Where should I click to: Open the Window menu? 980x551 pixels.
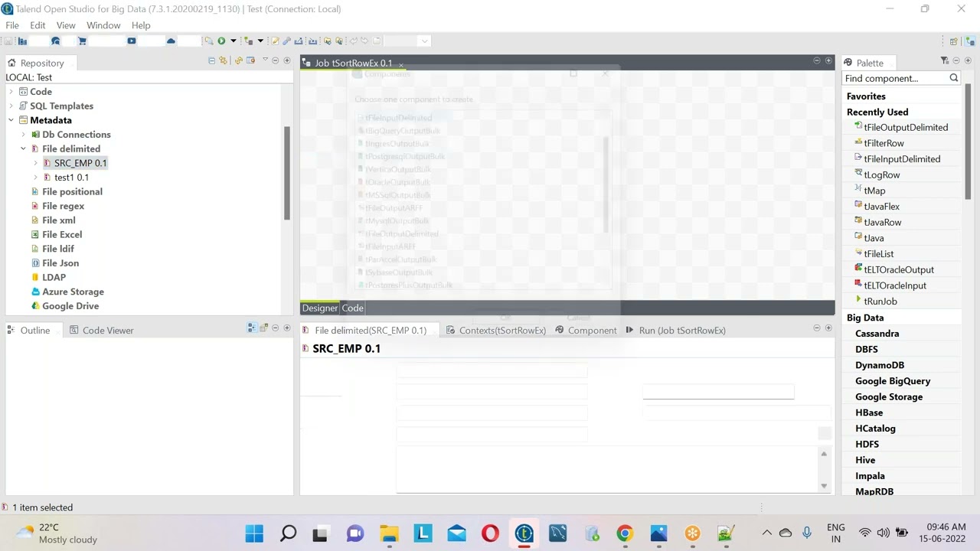[103, 25]
